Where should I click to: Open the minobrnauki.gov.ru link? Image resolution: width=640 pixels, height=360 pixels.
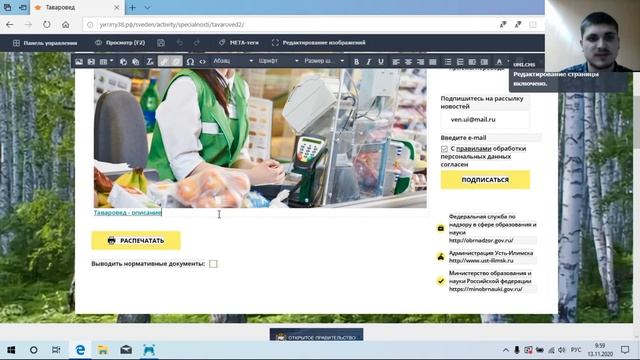(x=486, y=289)
